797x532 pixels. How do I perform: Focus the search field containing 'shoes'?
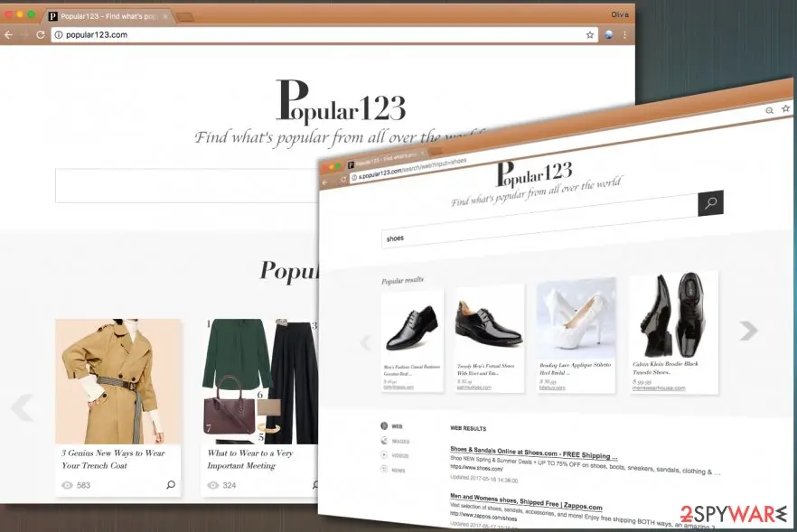click(x=539, y=222)
